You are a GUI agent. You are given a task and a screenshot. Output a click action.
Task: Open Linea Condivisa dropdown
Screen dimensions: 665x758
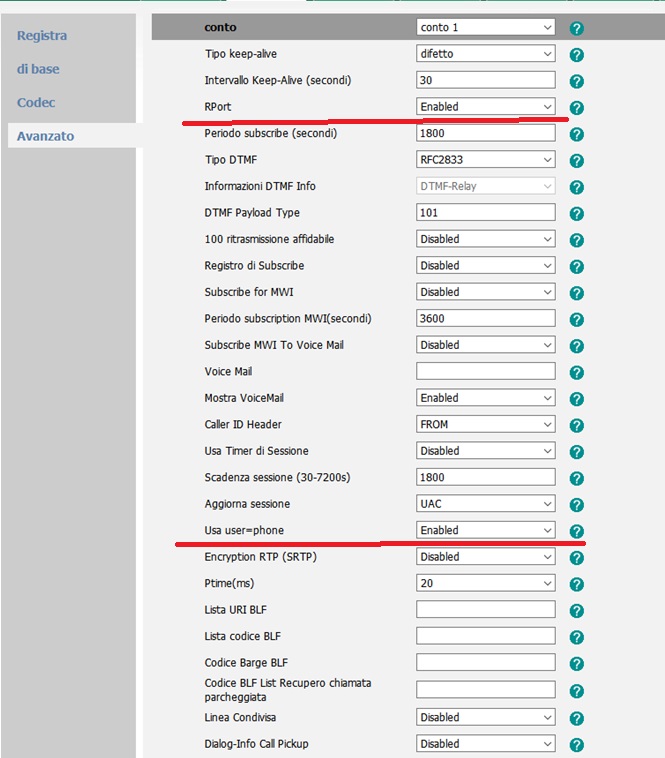pos(486,717)
